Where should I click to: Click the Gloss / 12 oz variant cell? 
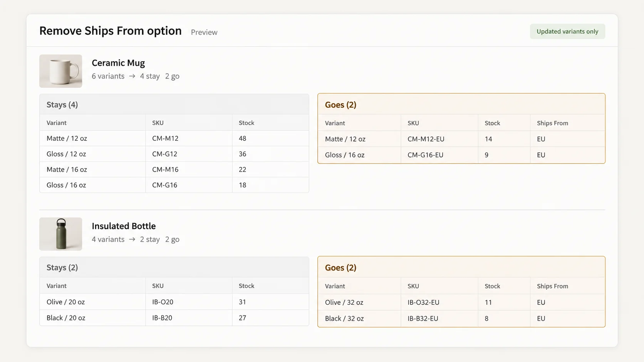point(92,154)
